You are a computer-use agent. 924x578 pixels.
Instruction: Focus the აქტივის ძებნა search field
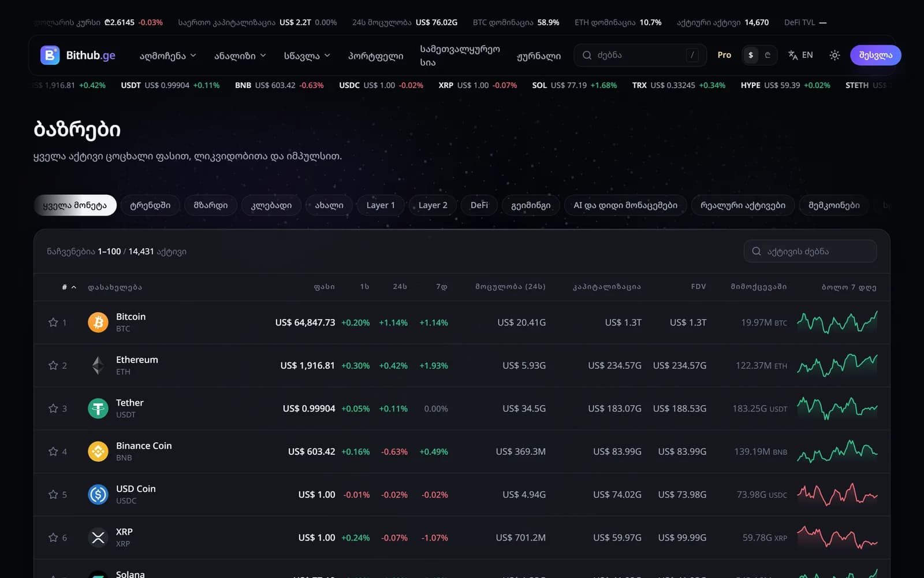810,251
